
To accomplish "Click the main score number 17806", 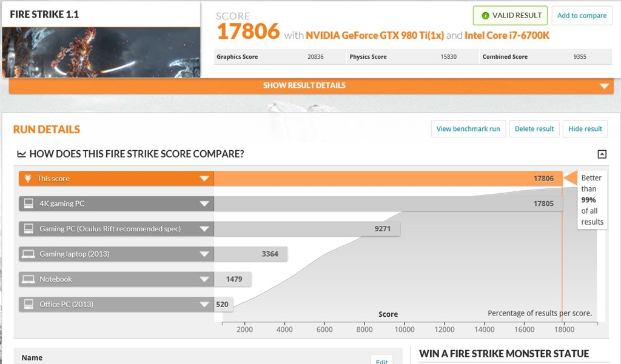I will click(x=248, y=31).
